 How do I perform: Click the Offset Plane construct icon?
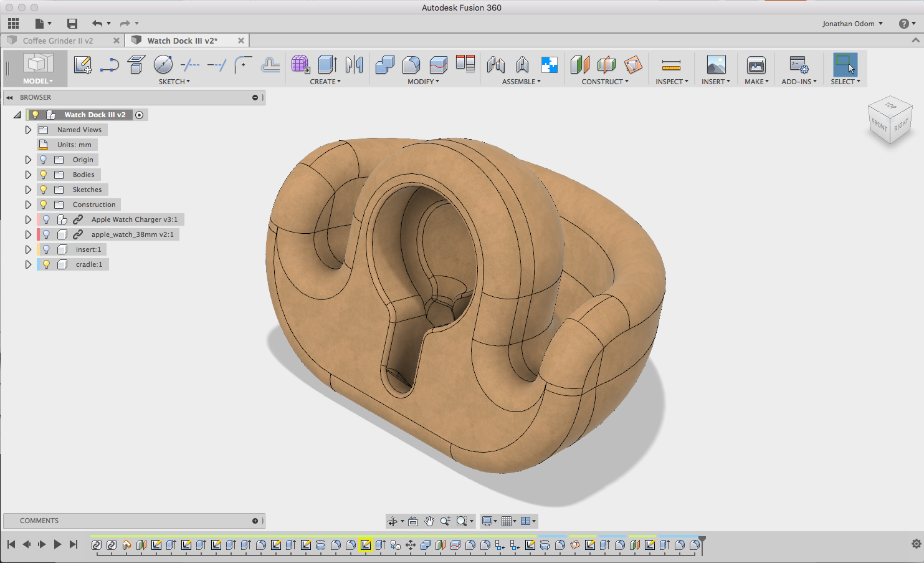[579, 64]
